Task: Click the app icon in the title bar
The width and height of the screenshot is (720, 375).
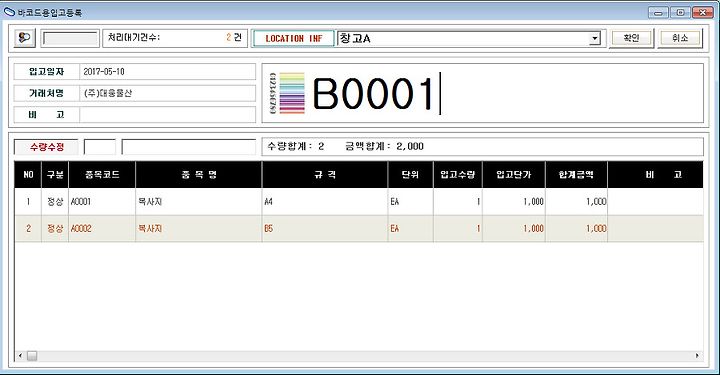Action: point(9,12)
